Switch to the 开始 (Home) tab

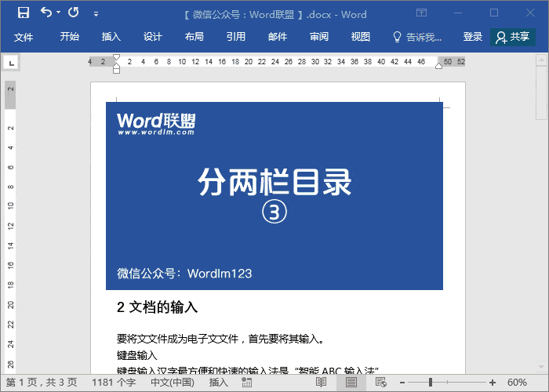tap(69, 37)
